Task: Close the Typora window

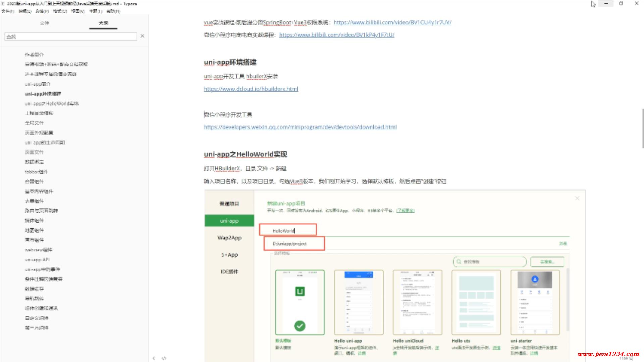Action: (x=637, y=4)
